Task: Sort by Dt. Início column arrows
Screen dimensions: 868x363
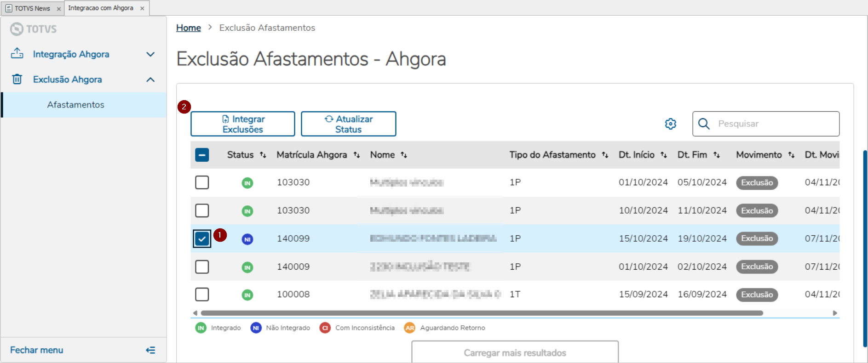Action: (664, 155)
